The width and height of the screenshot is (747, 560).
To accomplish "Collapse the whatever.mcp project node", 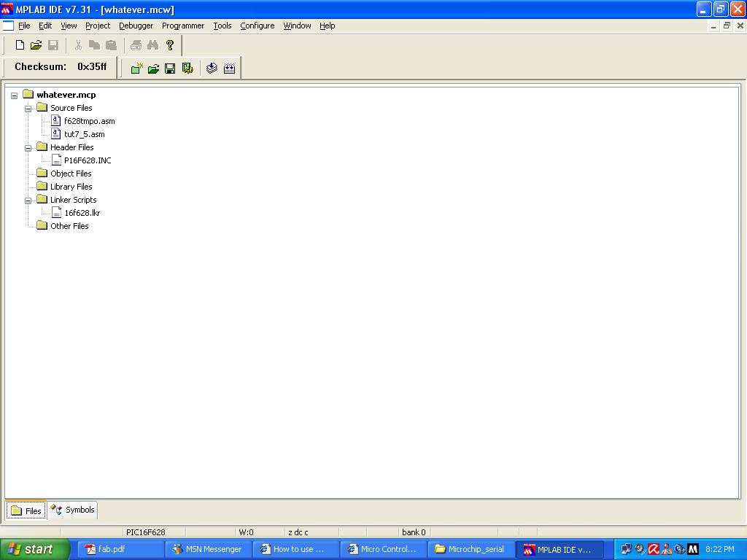I will [x=15, y=96].
